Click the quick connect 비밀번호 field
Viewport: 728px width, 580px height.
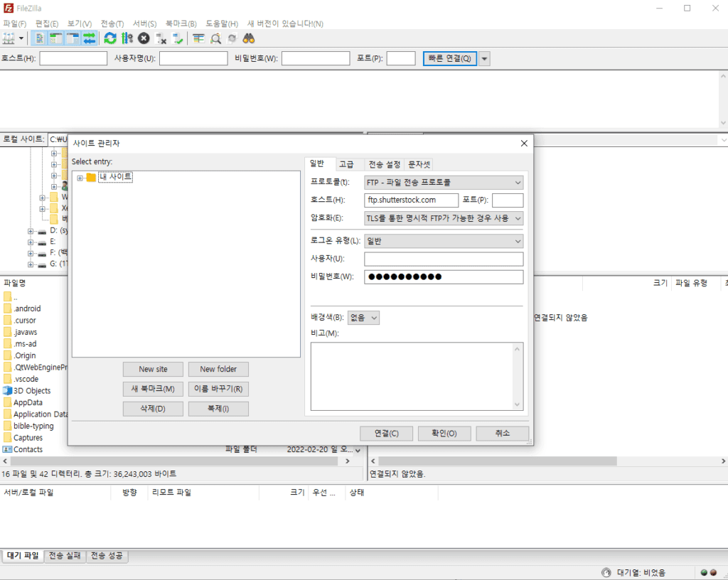(316, 58)
